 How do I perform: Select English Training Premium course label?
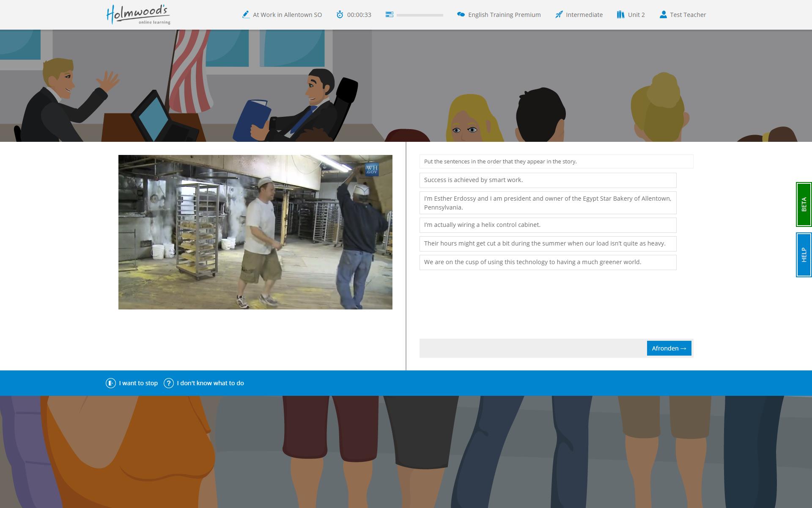504,15
